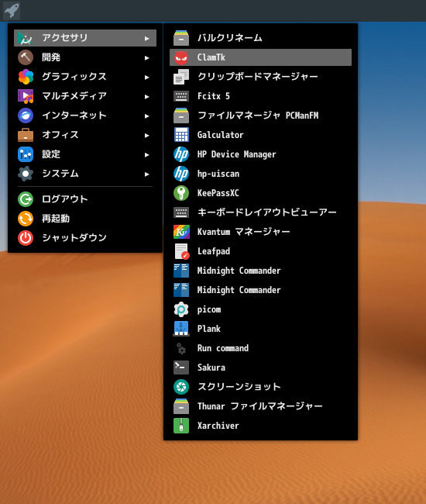Launch バルクリネーム entry
Screen dimensions: 426x504
click(260, 38)
